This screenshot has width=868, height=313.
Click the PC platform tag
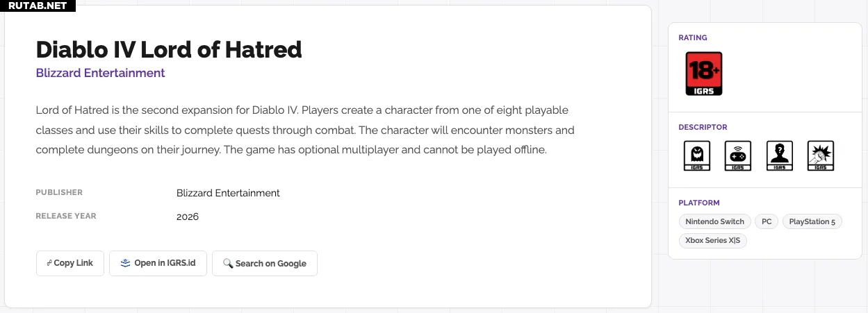point(766,221)
